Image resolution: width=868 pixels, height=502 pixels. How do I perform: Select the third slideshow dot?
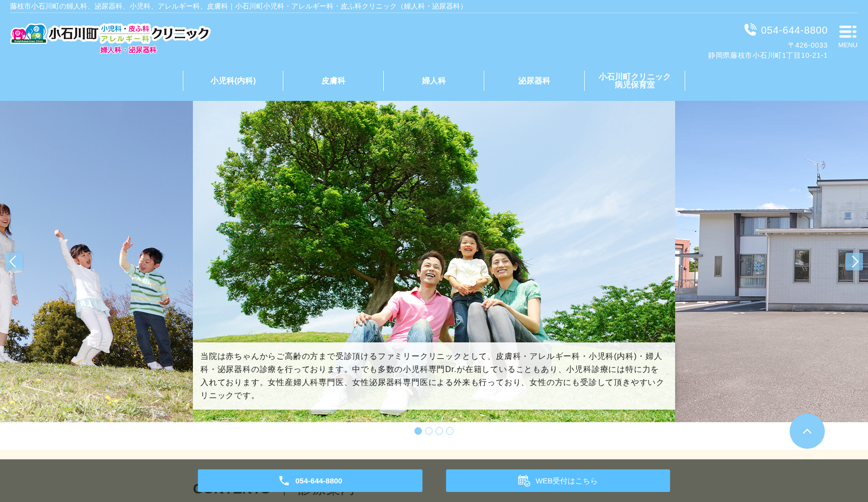(x=439, y=431)
